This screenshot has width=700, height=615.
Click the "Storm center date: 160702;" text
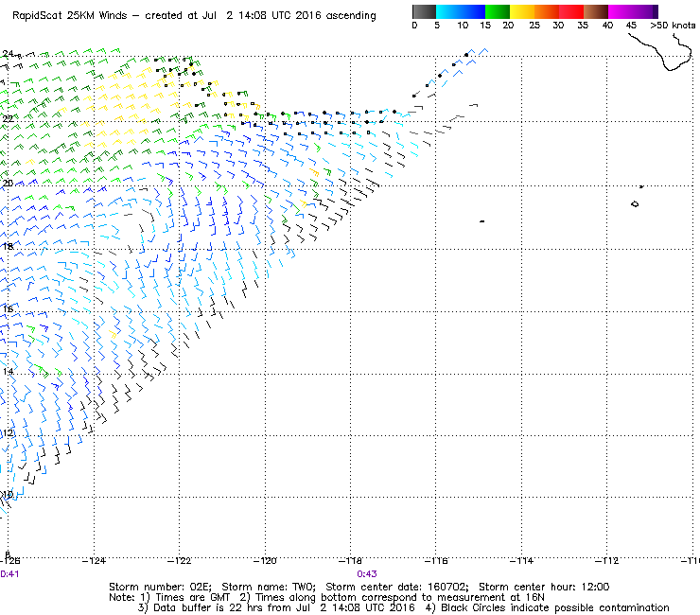(x=397, y=587)
